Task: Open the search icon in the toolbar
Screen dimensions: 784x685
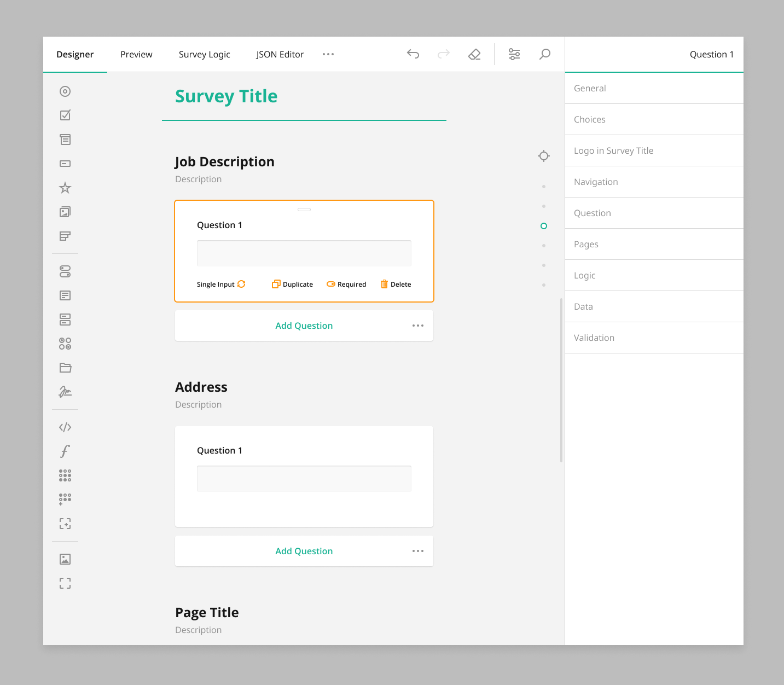Action: pyautogui.click(x=544, y=54)
